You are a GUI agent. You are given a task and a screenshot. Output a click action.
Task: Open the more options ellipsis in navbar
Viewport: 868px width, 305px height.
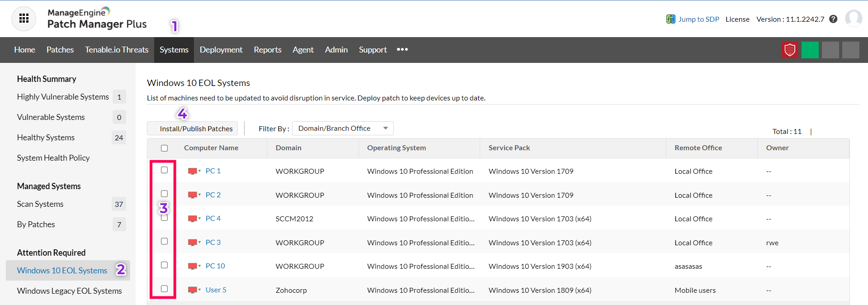click(402, 49)
